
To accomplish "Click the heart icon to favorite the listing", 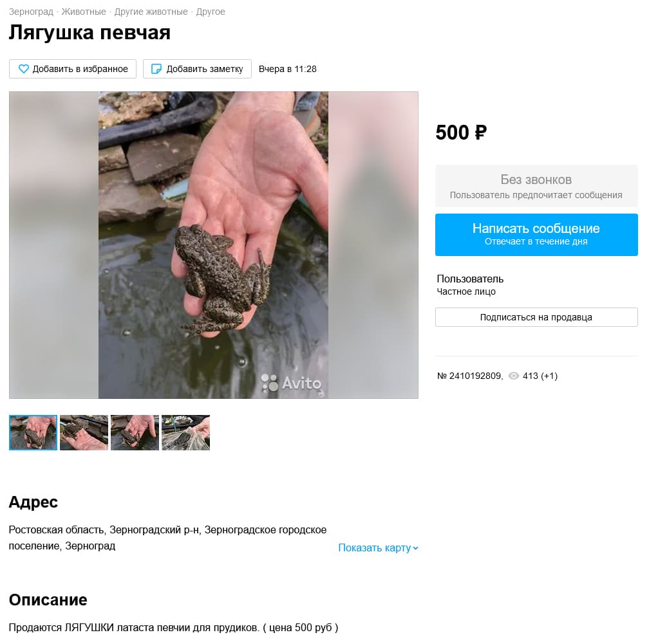I will (x=24, y=69).
